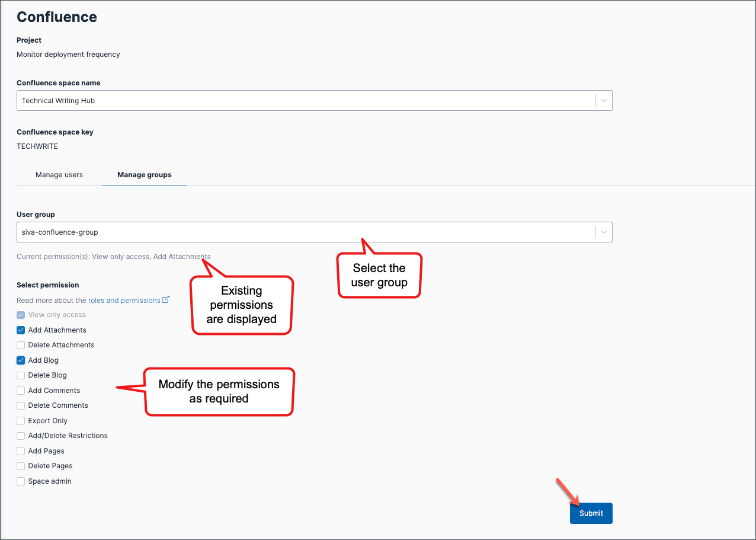Enable the Delete Attachments checkbox

(x=21, y=345)
